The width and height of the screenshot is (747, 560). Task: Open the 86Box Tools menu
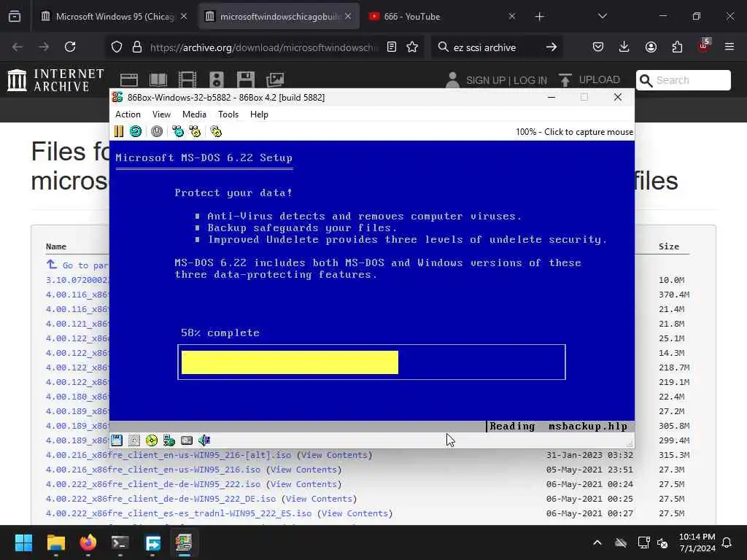point(228,114)
